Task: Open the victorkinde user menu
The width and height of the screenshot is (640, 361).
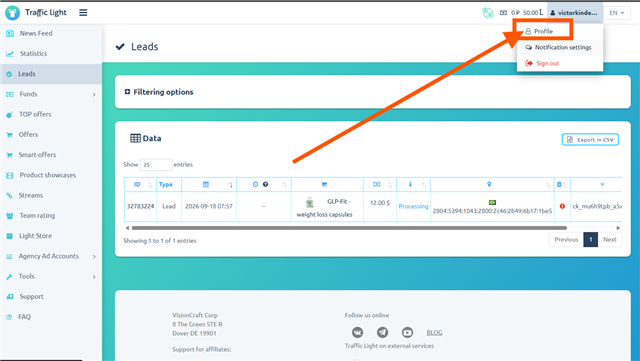Action: pos(575,13)
